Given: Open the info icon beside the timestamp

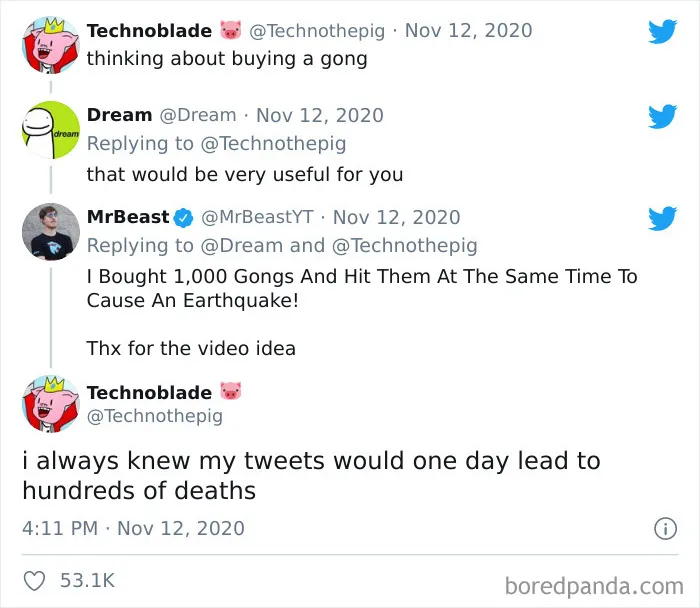Looking at the screenshot, I should [665, 529].
